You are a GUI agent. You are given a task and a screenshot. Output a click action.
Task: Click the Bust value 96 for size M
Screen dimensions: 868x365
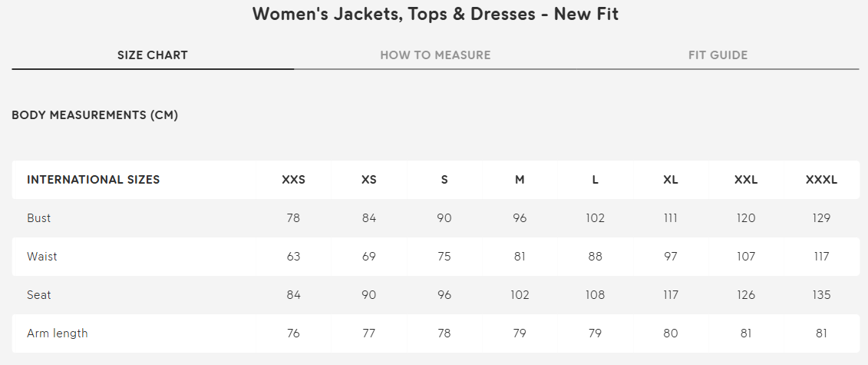520,218
